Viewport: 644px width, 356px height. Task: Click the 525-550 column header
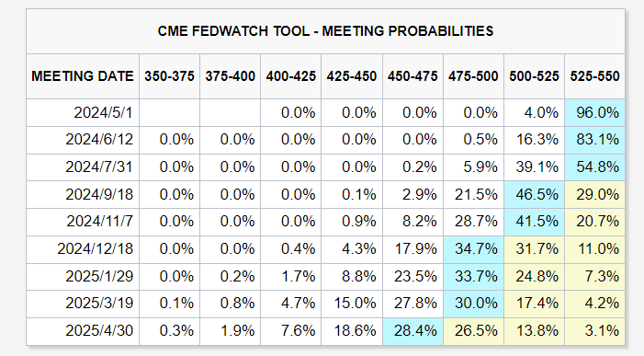coord(594,76)
